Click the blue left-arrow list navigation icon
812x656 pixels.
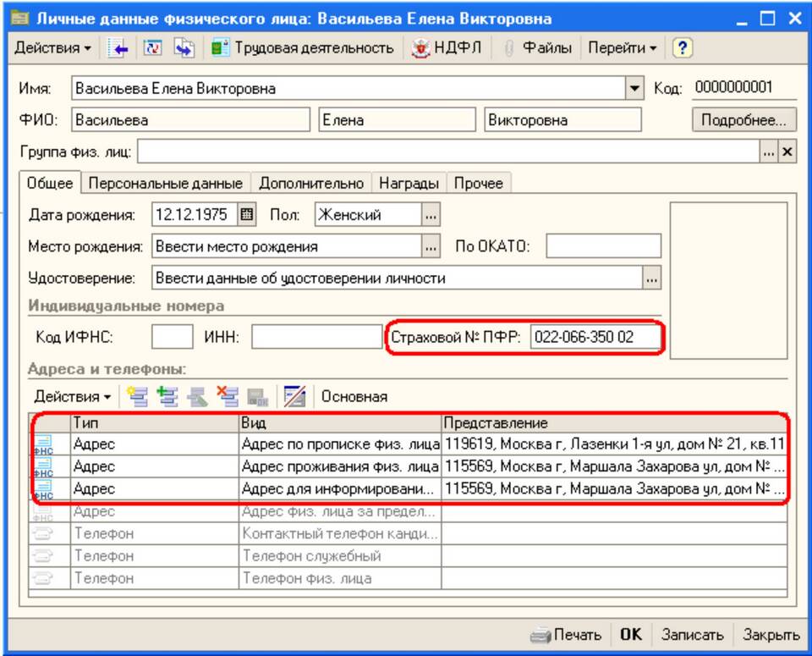click(x=118, y=48)
